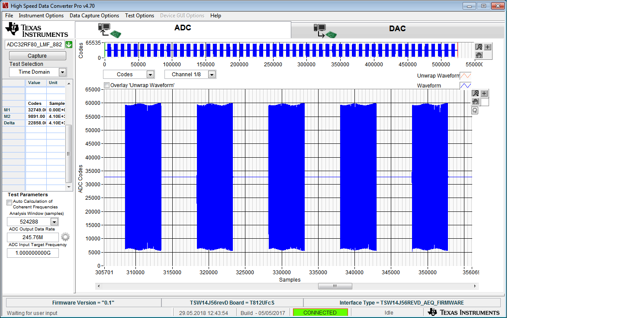644x318 pixels.
Task: Click the Unit column header in results table
Action: tap(53, 83)
